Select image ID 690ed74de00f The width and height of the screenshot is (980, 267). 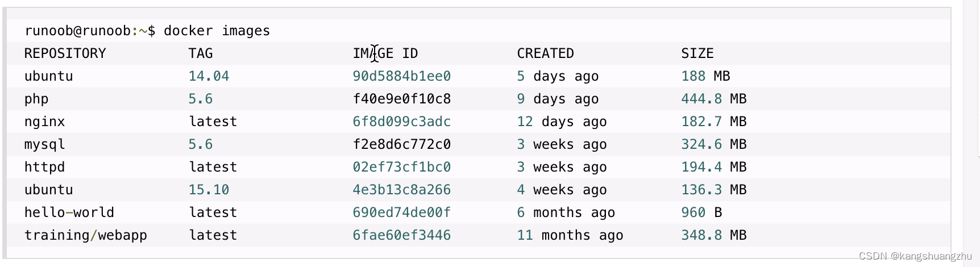coord(401,212)
